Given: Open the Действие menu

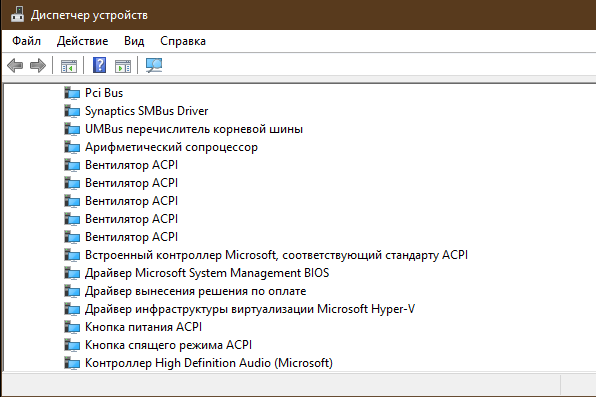Looking at the screenshot, I should pyautogui.click(x=82, y=41).
